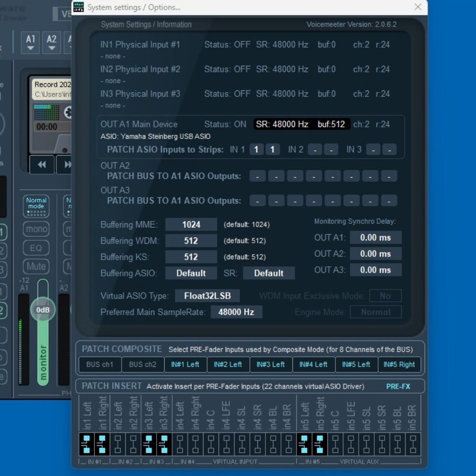This screenshot has height=476, width=476.
Task: Click the mono button on the A1 bus
Action: [x=36, y=229]
